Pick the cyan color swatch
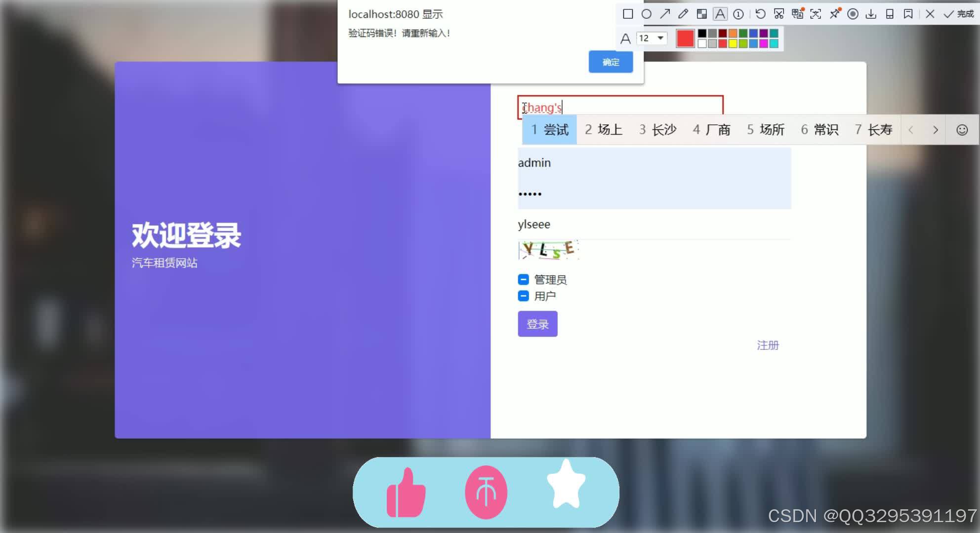 (774, 43)
